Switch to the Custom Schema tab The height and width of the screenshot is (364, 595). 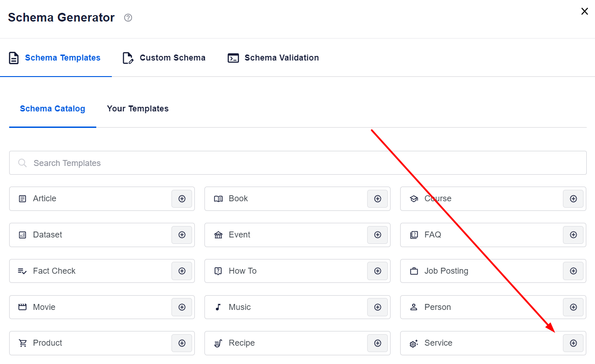pyautogui.click(x=164, y=58)
